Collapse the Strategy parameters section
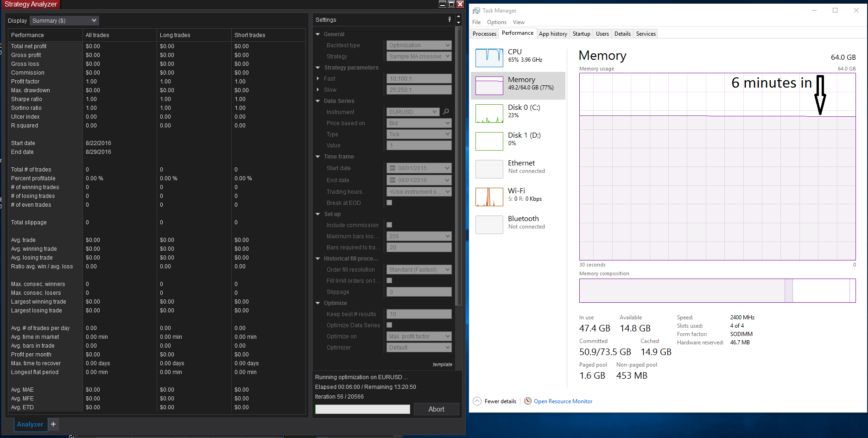The height and width of the screenshot is (438, 868). coord(318,68)
